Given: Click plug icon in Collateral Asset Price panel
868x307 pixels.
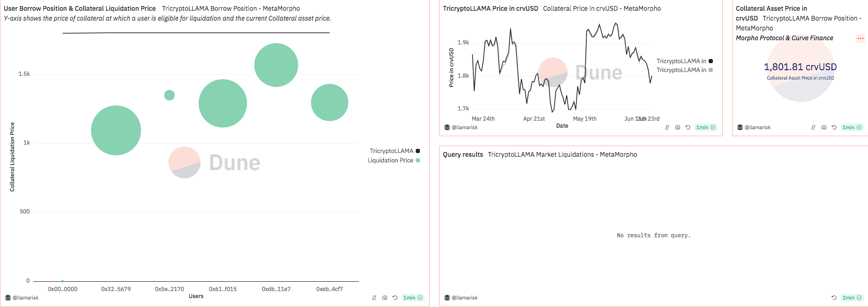Looking at the screenshot, I should 813,127.
